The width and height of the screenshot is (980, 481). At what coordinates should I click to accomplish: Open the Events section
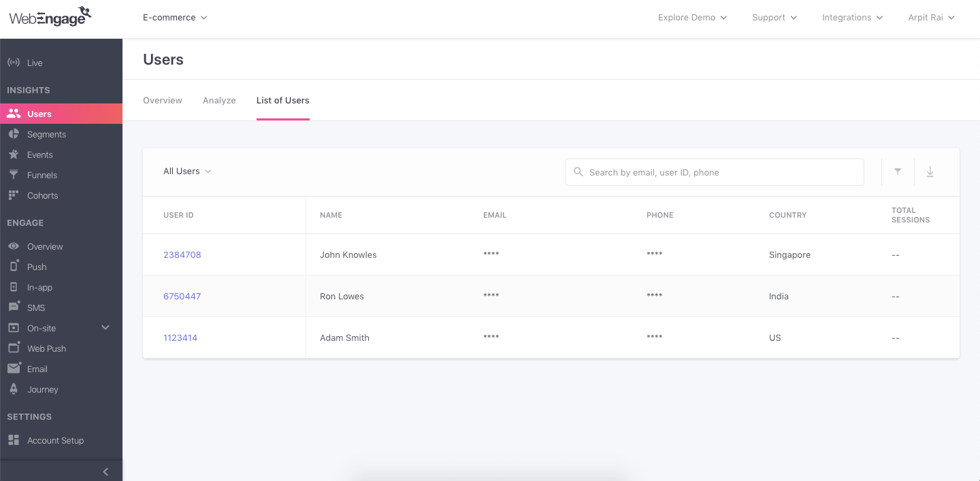click(x=14, y=154)
